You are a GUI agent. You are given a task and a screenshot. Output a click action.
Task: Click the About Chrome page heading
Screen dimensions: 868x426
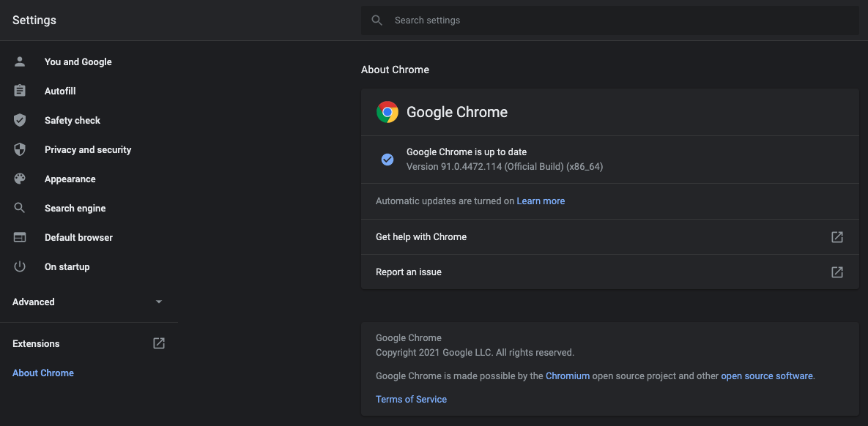(396, 70)
